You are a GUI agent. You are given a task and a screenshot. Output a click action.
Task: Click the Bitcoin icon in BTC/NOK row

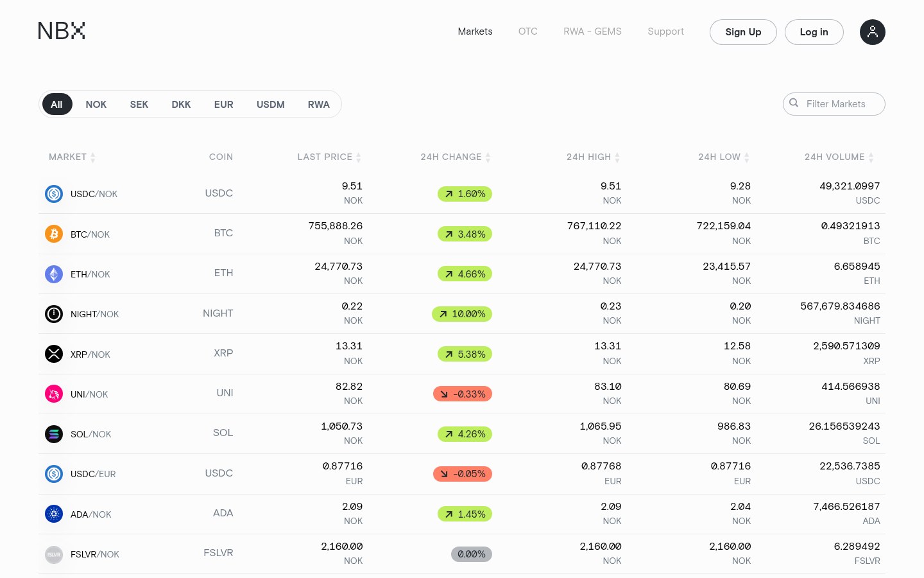point(54,234)
